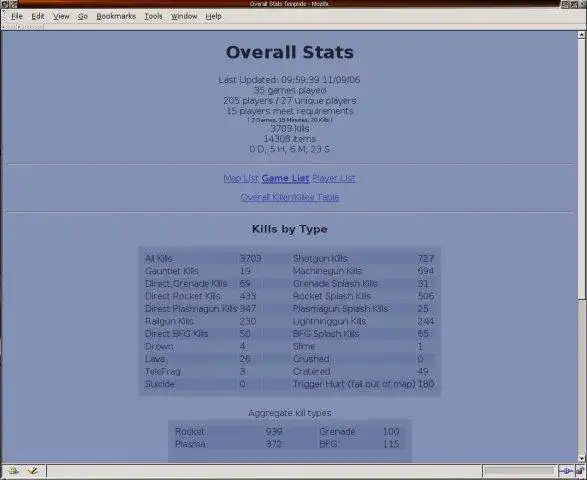Click the 'Railgun Kills' label
587x480 pixels.
click(x=169, y=321)
